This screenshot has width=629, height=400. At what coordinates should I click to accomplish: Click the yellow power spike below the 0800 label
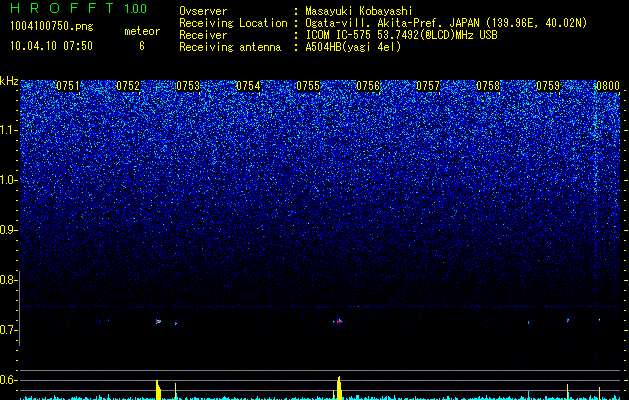(599, 393)
